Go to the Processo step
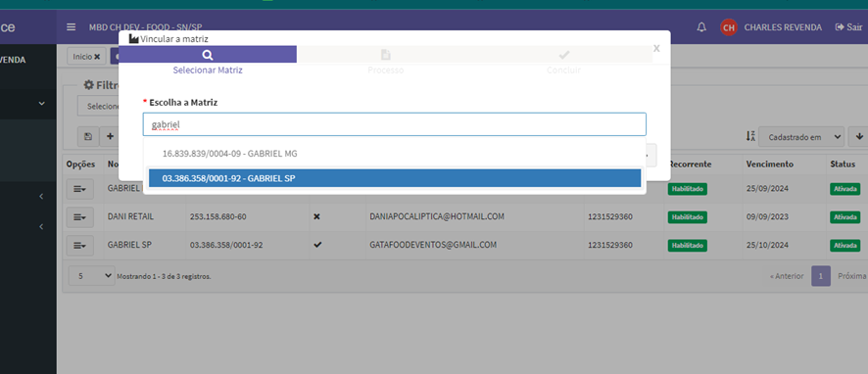Image resolution: width=868 pixels, height=374 pixels. pos(385,70)
